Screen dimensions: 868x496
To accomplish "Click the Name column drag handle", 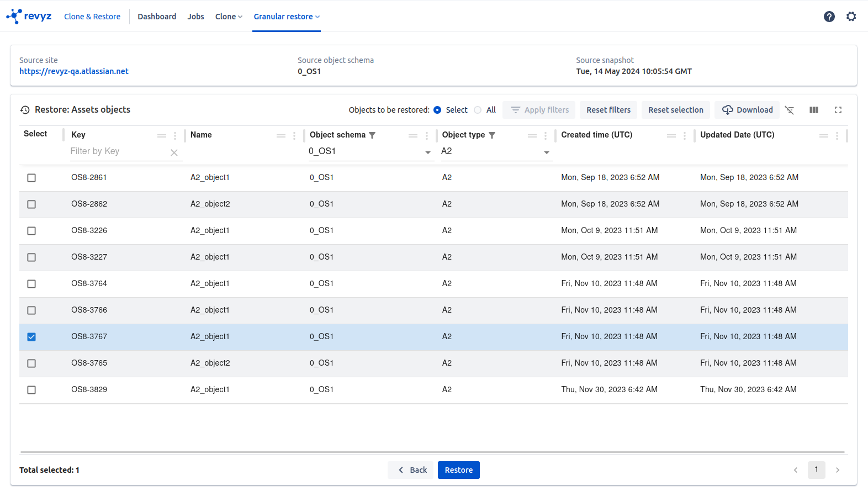I will [281, 136].
